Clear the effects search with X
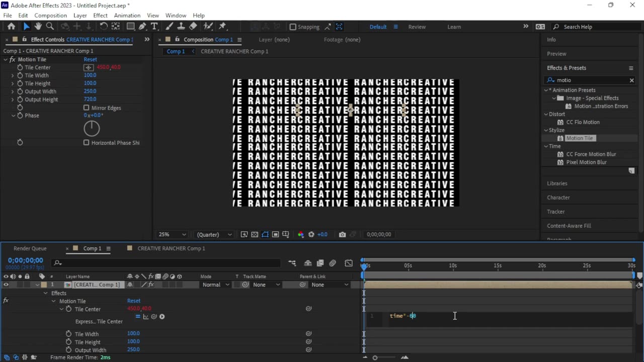This screenshot has width=644, height=362. tap(631, 80)
